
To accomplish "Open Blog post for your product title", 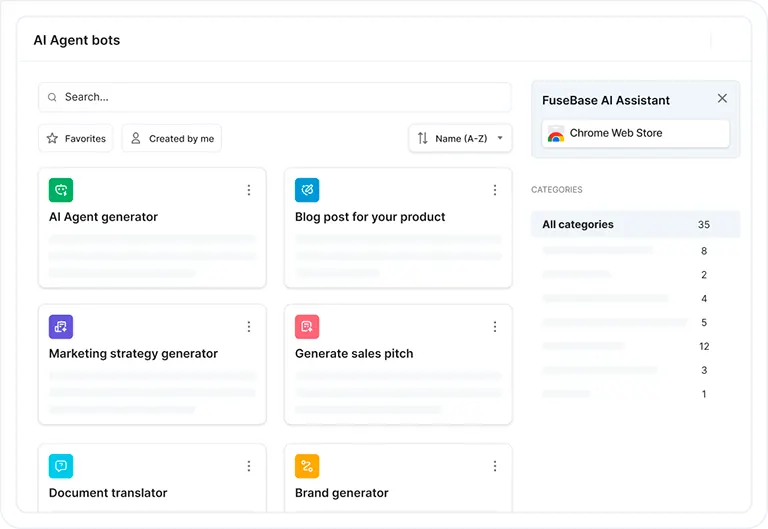I will [x=370, y=217].
